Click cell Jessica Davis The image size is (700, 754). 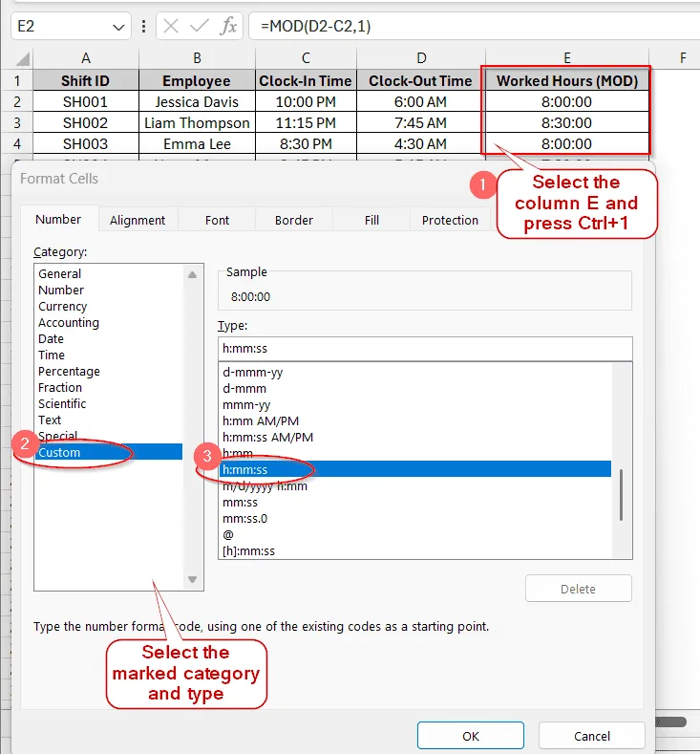[x=197, y=102]
